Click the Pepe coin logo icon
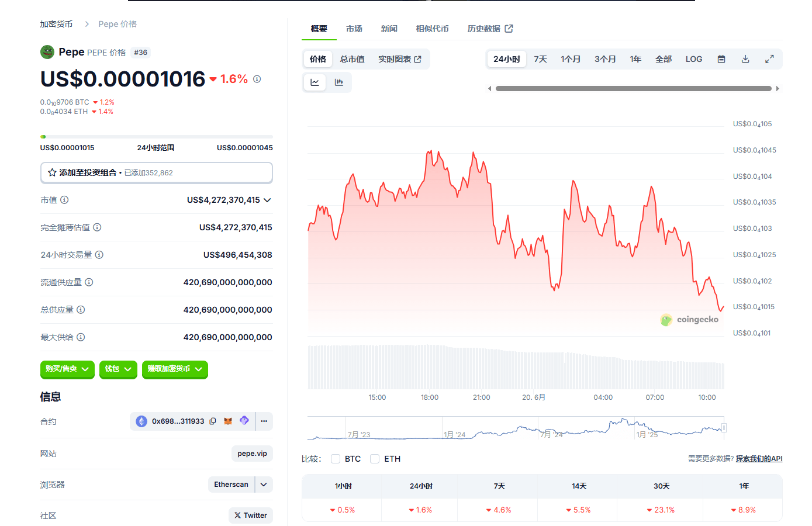The width and height of the screenshot is (812, 526). point(47,52)
